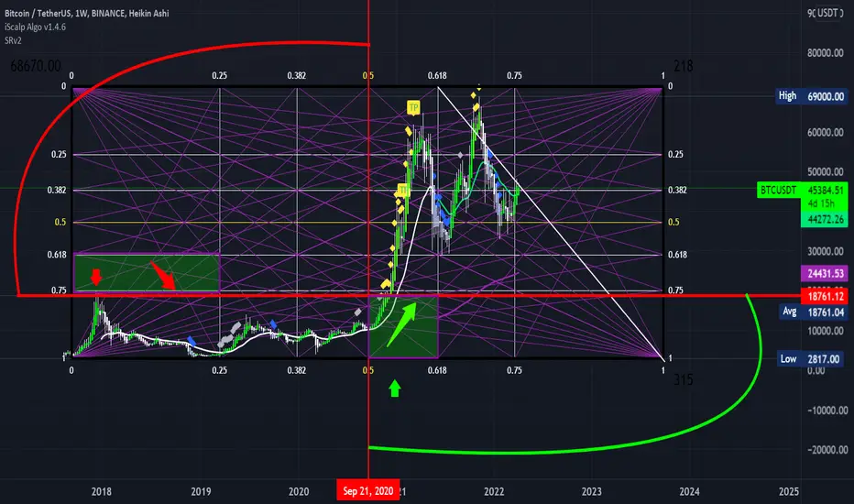Click the 30000.00 price axis value
Screen dimensions: 854x504
(825, 251)
